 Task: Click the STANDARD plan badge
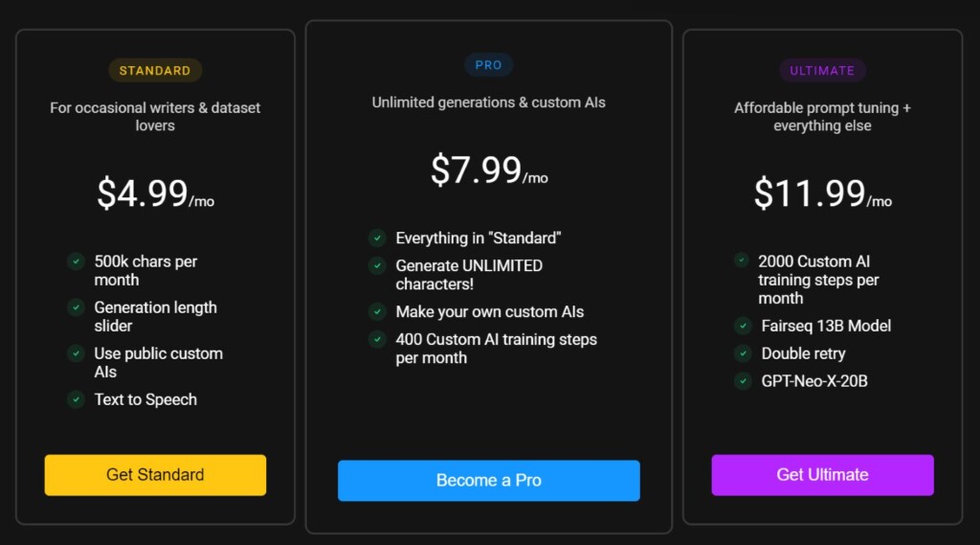(155, 70)
